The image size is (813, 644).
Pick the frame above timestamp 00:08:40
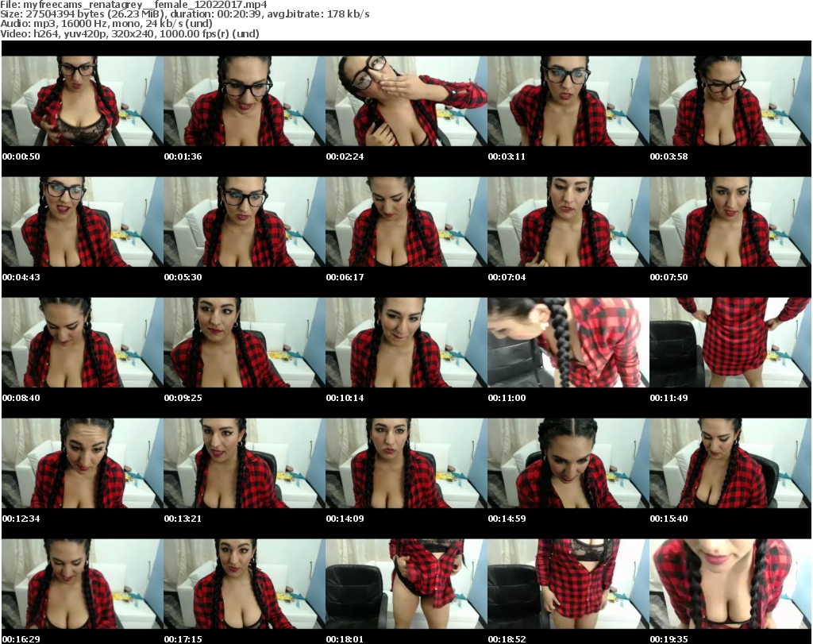83,342
